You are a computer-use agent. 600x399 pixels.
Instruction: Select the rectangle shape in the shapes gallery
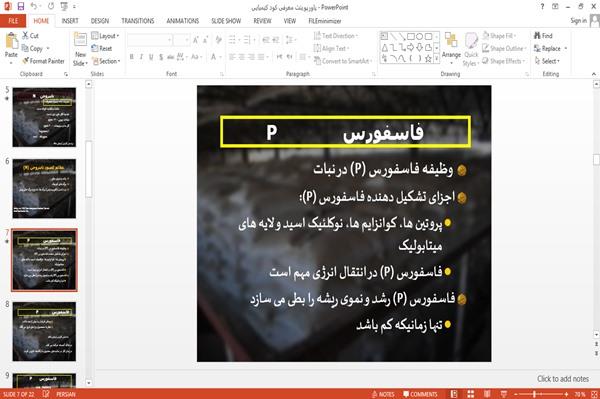411,36
